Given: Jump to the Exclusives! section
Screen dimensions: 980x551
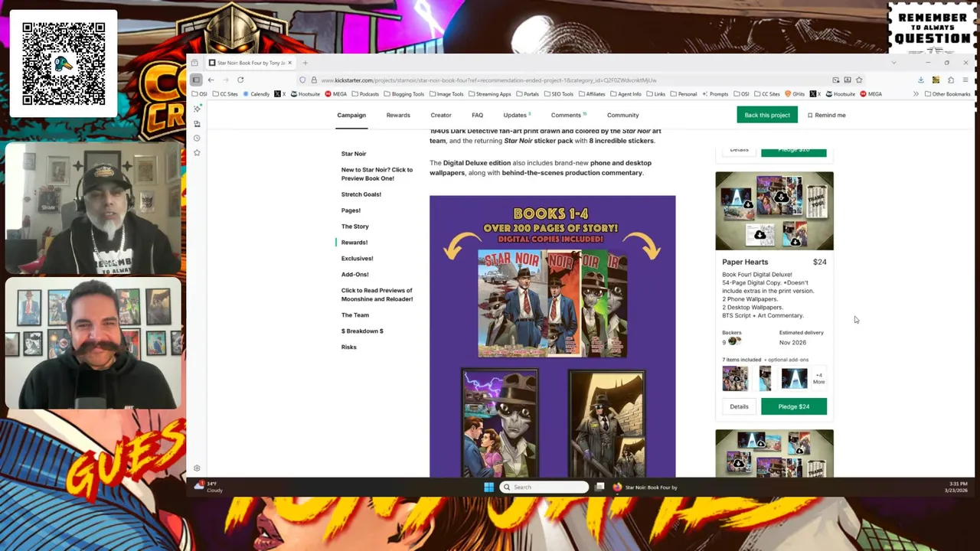Looking at the screenshot, I should (358, 259).
